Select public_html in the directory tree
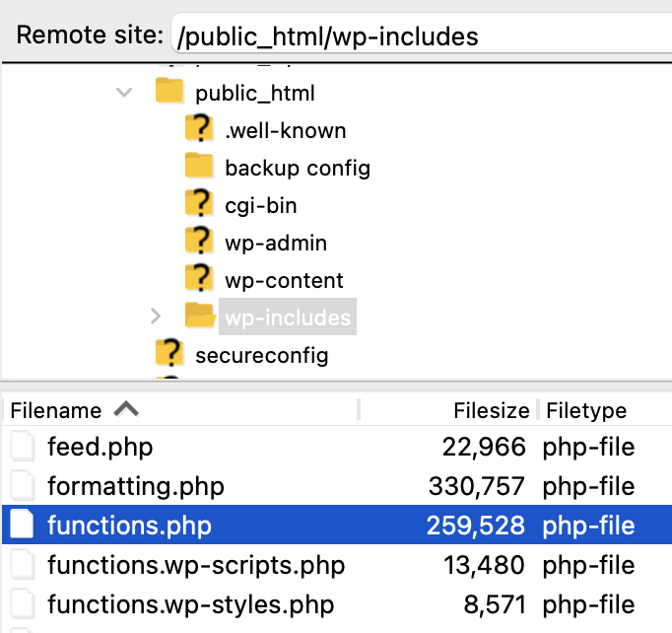 (255, 93)
